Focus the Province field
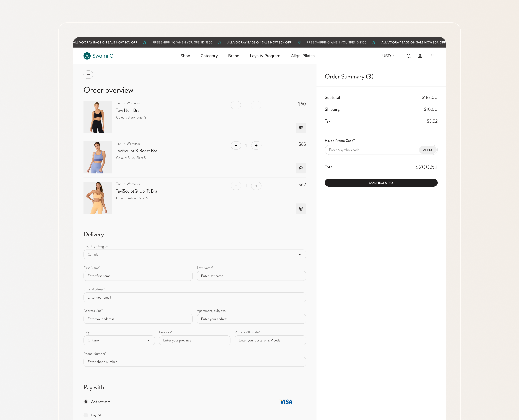 [195, 340]
